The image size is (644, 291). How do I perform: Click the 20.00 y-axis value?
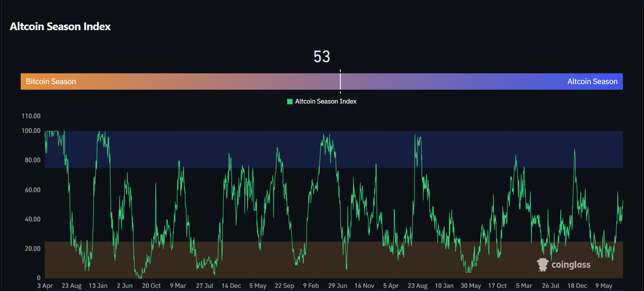(32, 249)
